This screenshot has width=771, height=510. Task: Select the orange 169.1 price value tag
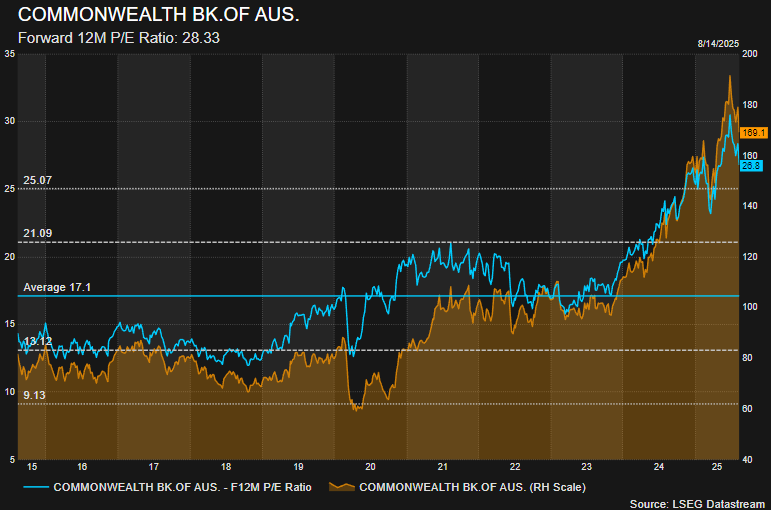[753, 133]
